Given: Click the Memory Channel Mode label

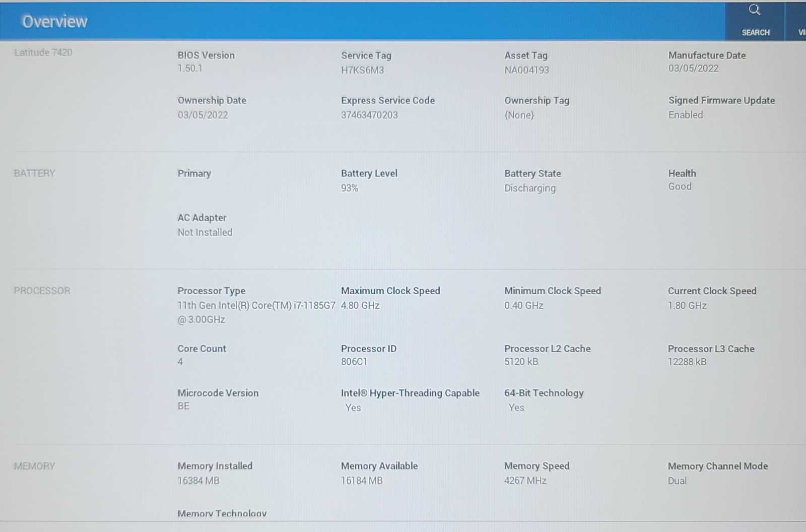Looking at the screenshot, I should click(718, 466).
